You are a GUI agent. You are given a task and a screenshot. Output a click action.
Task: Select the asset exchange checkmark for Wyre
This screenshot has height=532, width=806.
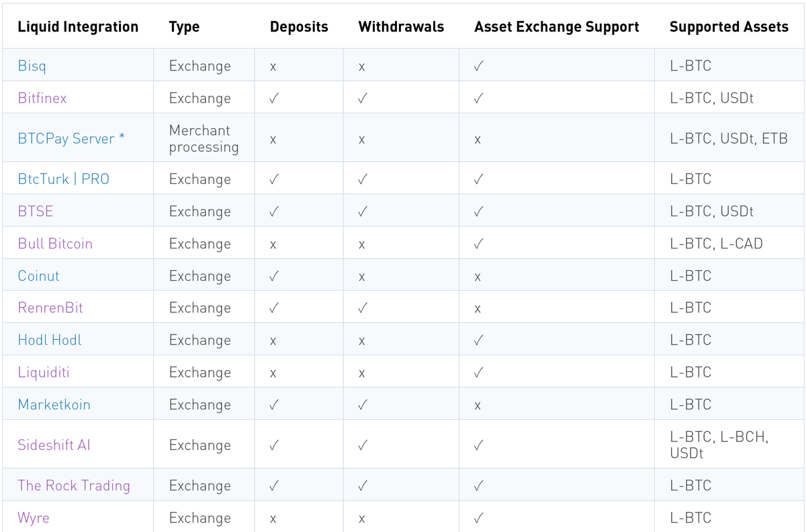478,518
